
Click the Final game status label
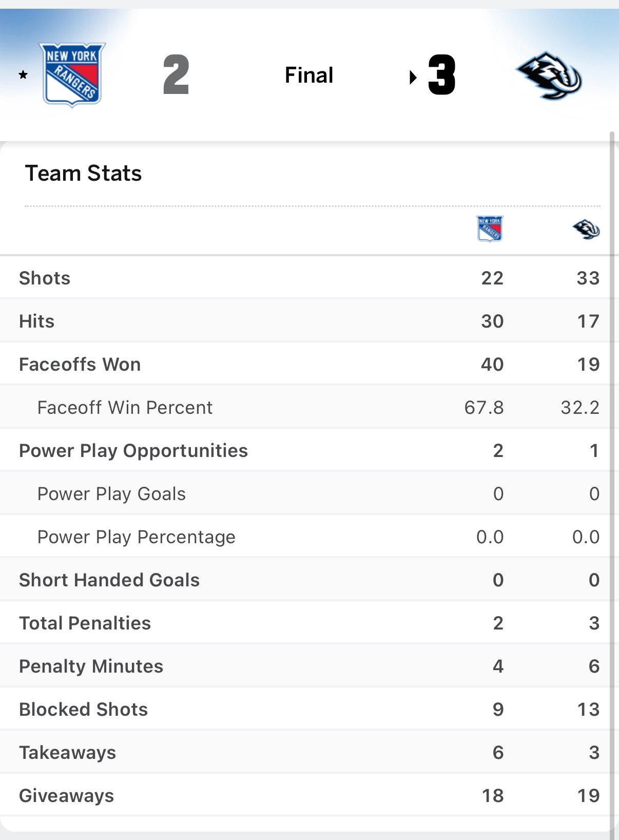[x=309, y=75]
